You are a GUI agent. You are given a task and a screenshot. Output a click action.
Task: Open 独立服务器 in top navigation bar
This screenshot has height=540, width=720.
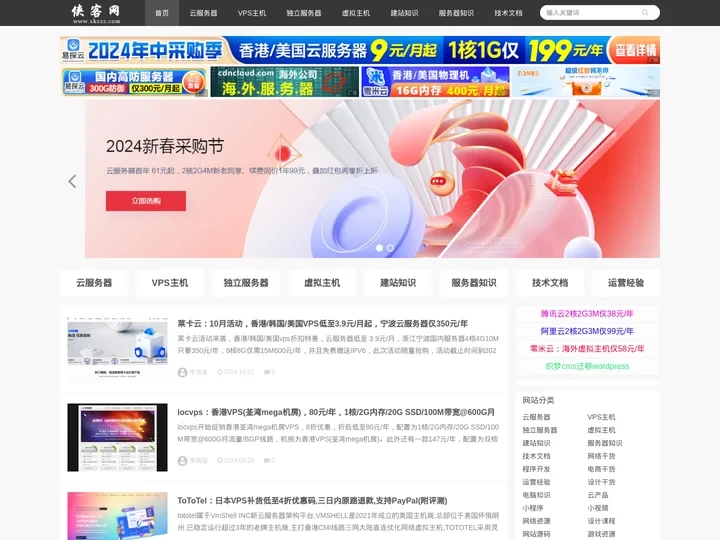tap(304, 13)
